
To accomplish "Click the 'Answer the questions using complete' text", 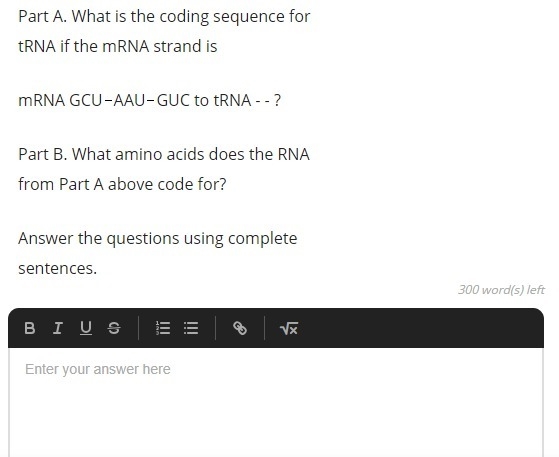I will click(x=158, y=238).
